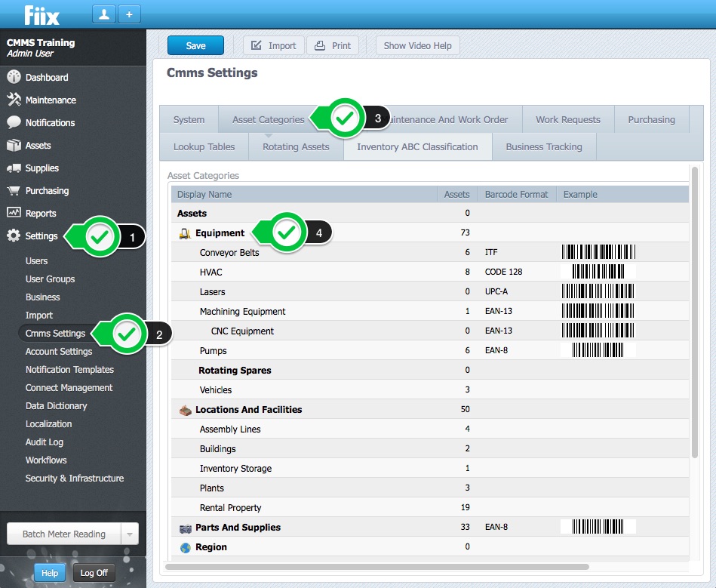The image size is (716, 588).
Task: Open the Work Requests tab
Action: click(568, 120)
